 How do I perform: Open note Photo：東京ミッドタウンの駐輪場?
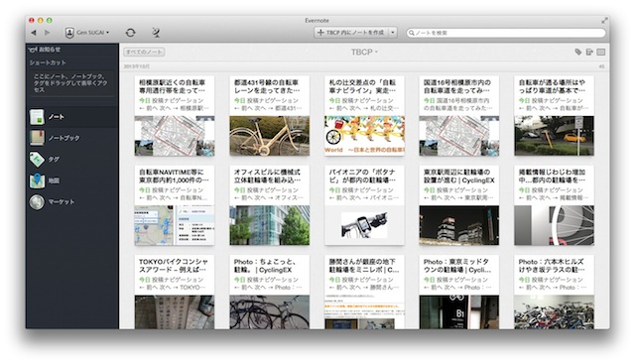(459, 292)
